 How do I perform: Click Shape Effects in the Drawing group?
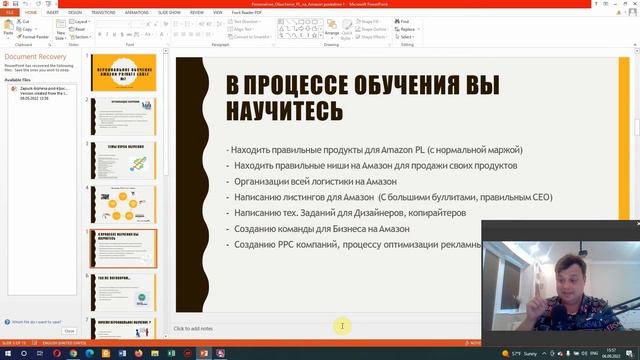click(371, 37)
